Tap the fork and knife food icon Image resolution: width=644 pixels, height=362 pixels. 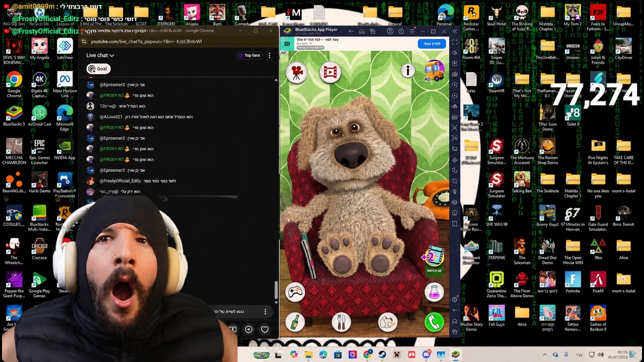(341, 322)
